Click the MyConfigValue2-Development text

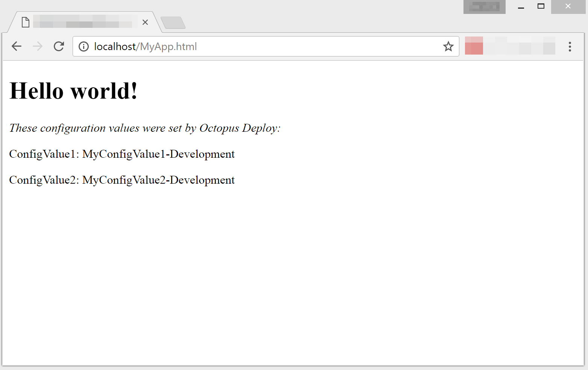[x=158, y=180]
